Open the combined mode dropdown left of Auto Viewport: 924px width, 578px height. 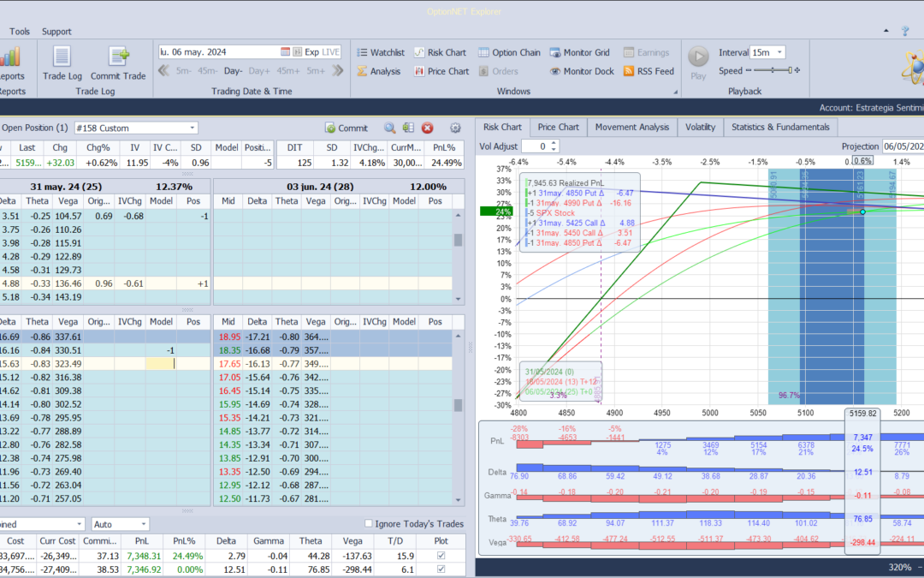click(79, 524)
